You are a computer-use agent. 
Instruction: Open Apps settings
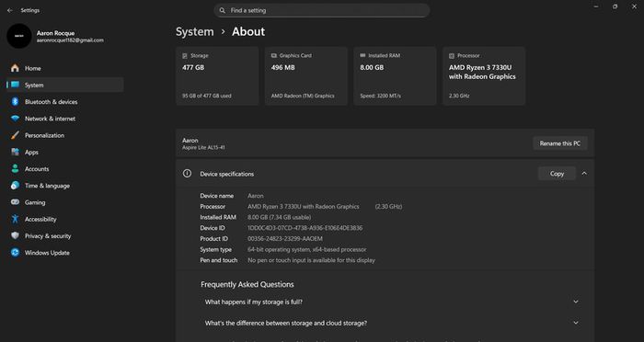click(64, 152)
